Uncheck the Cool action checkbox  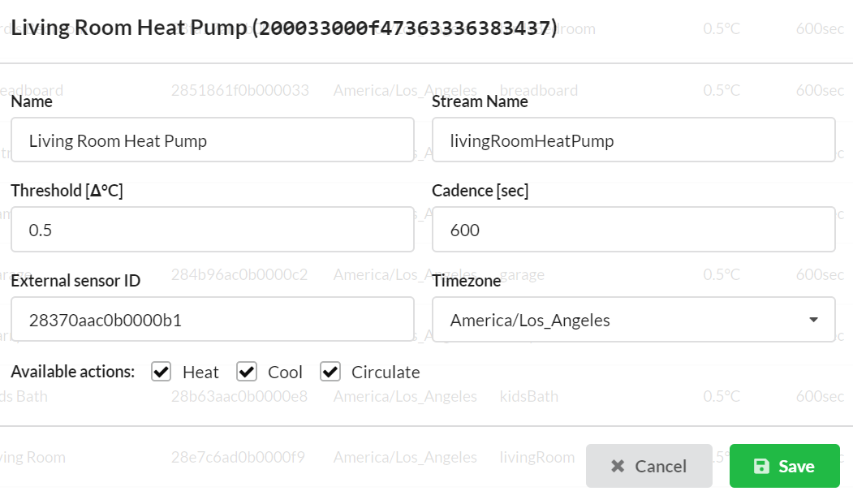[247, 372]
